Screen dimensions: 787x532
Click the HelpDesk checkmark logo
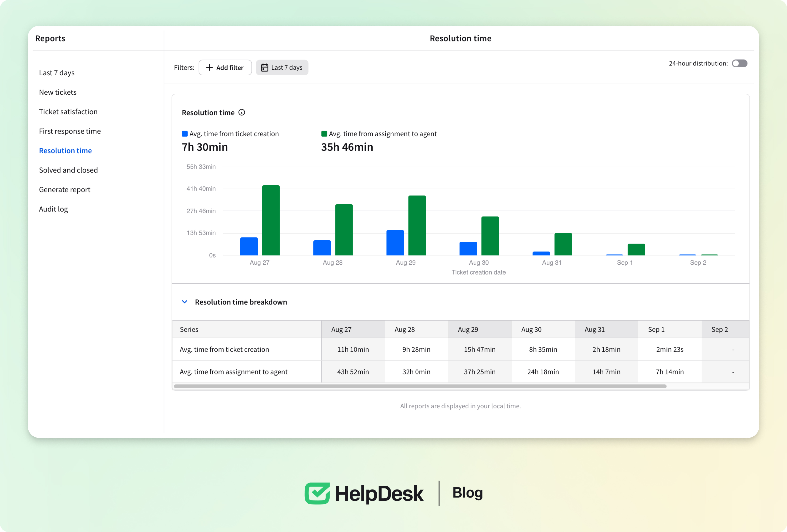click(x=317, y=493)
